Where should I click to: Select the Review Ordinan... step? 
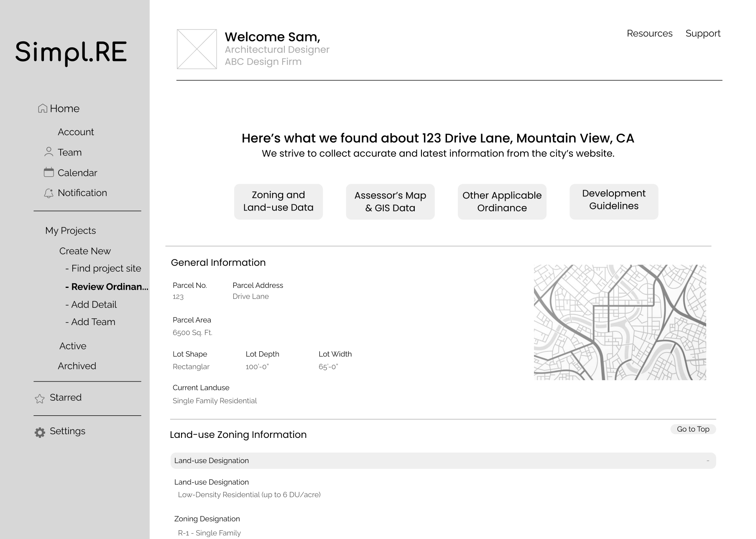point(107,287)
